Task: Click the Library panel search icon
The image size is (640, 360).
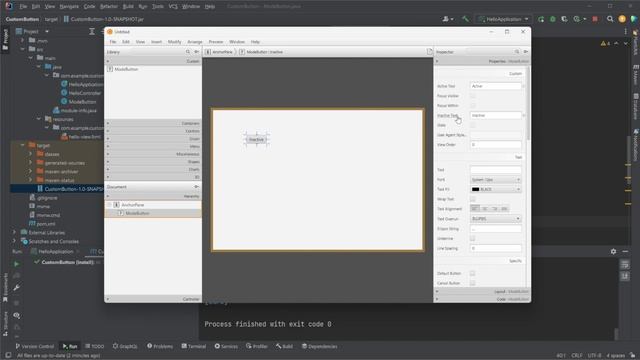Action: point(188,52)
